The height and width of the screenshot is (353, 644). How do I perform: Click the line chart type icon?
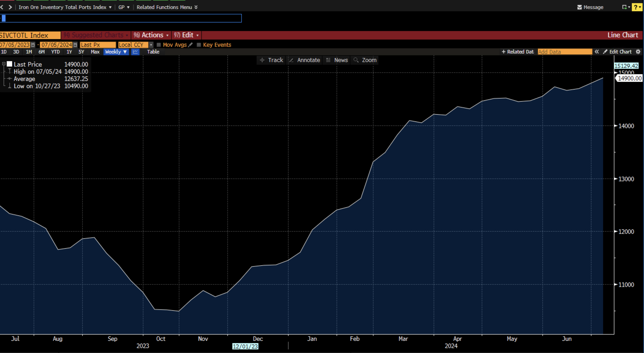[135, 52]
